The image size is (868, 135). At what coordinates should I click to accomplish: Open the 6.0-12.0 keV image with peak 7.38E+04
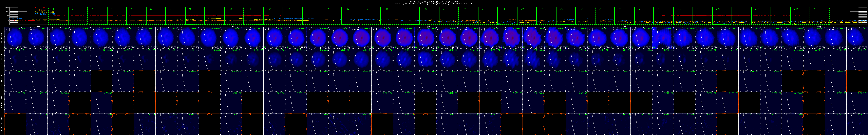pos(123,59)
